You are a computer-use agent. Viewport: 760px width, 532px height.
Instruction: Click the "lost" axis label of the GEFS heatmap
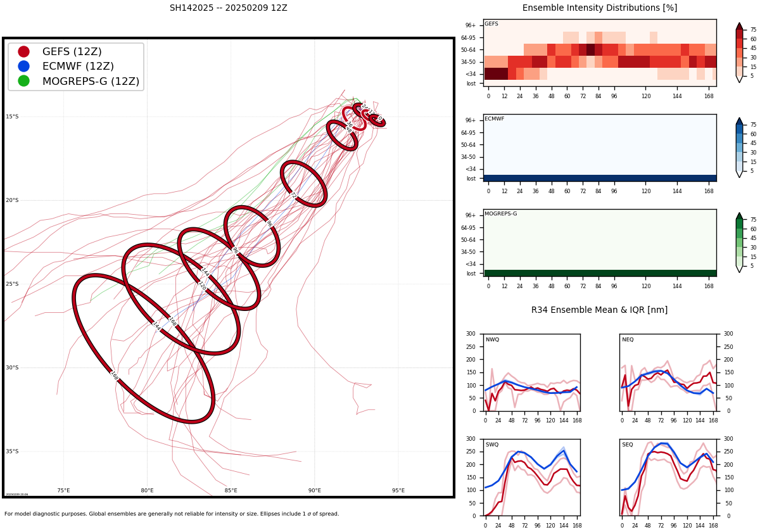pyautogui.click(x=471, y=84)
